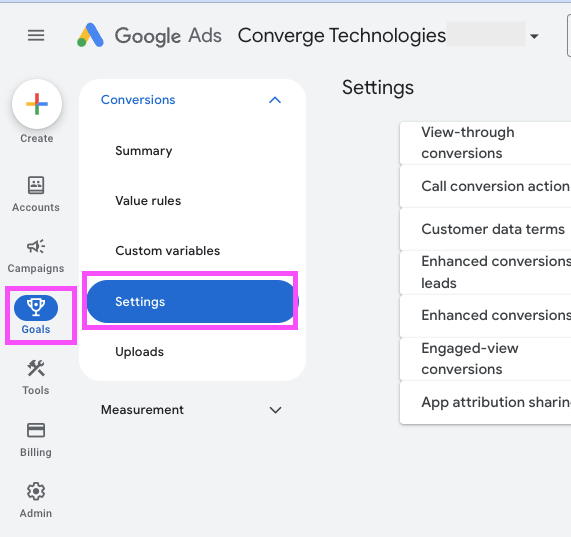
Task: Open the Converge Technologies account dropdown arrow
Action: coord(534,36)
